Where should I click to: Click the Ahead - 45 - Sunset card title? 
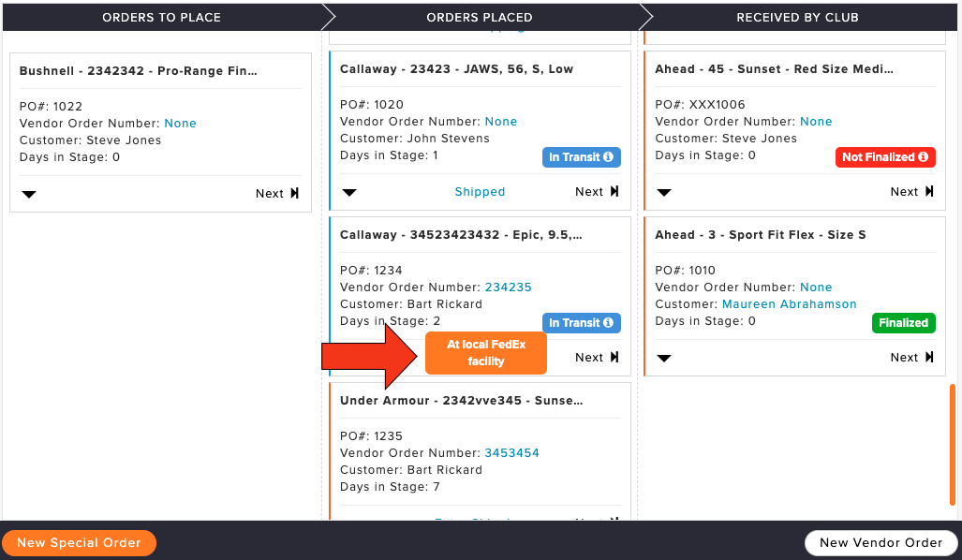point(774,68)
